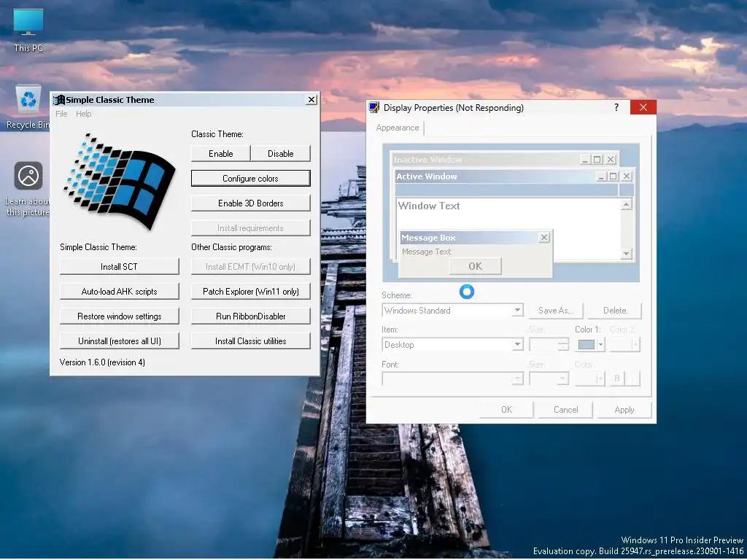Click the Inactive Window preview maximize icon
Viewport: 747px width, 560px height.
(597, 160)
